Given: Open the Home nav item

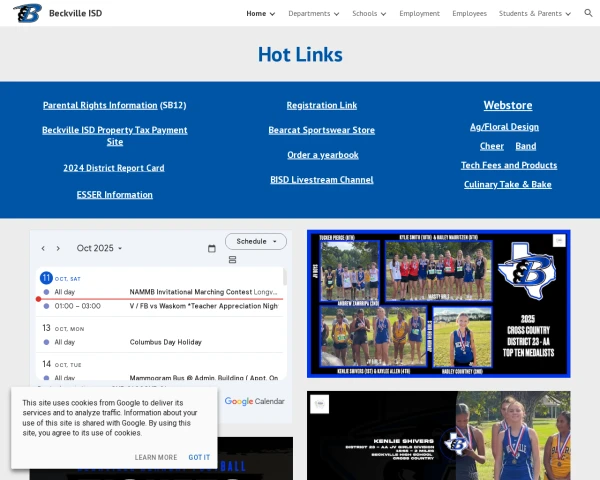Looking at the screenshot, I should [x=256, y=13].
